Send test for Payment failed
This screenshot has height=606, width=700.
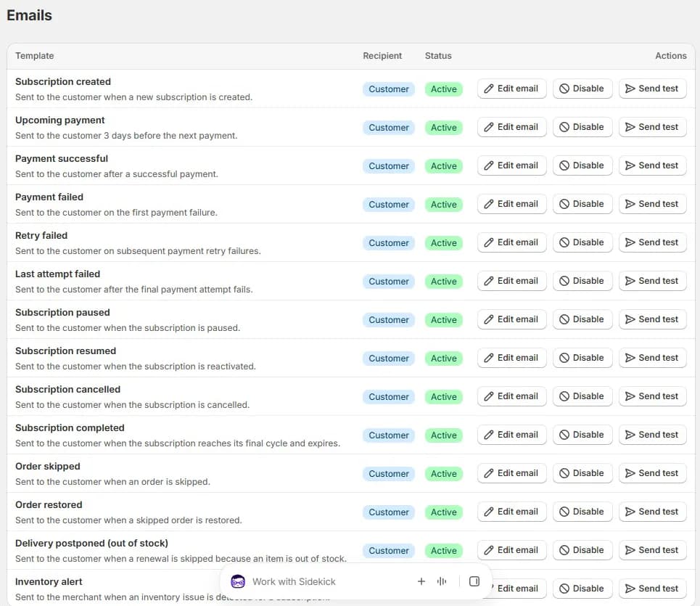point(652,204)
